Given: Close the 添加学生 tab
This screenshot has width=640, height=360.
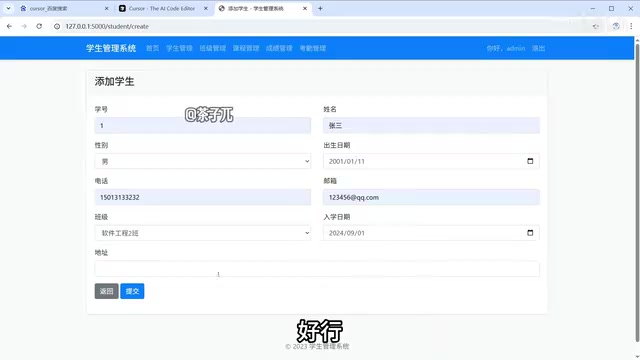Looking at the screenshot, I should coord(304,8).
